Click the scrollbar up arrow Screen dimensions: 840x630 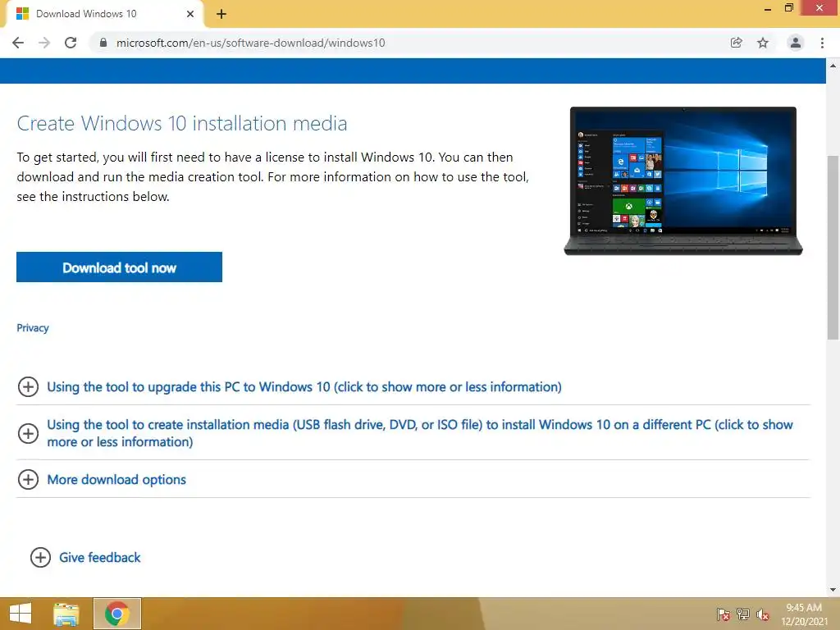833,66
